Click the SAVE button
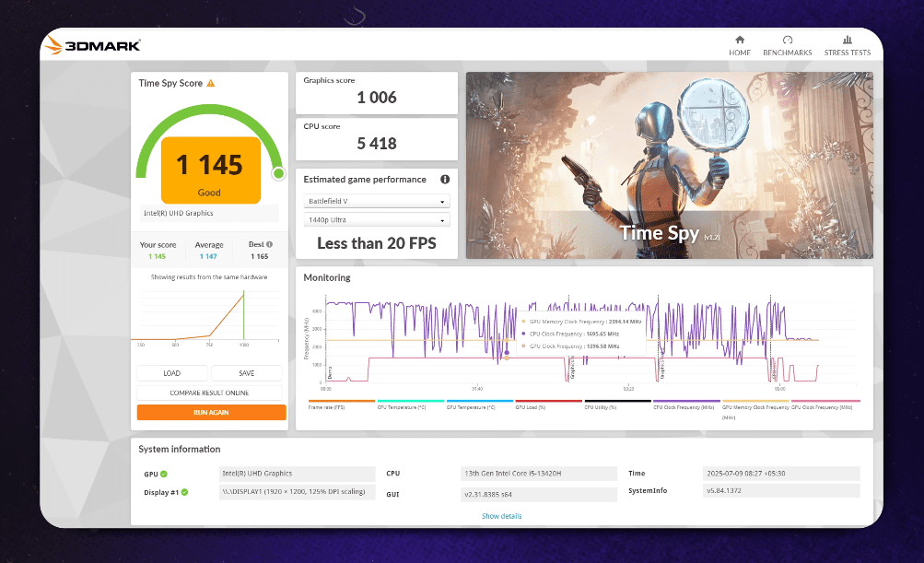 [247, 373]
